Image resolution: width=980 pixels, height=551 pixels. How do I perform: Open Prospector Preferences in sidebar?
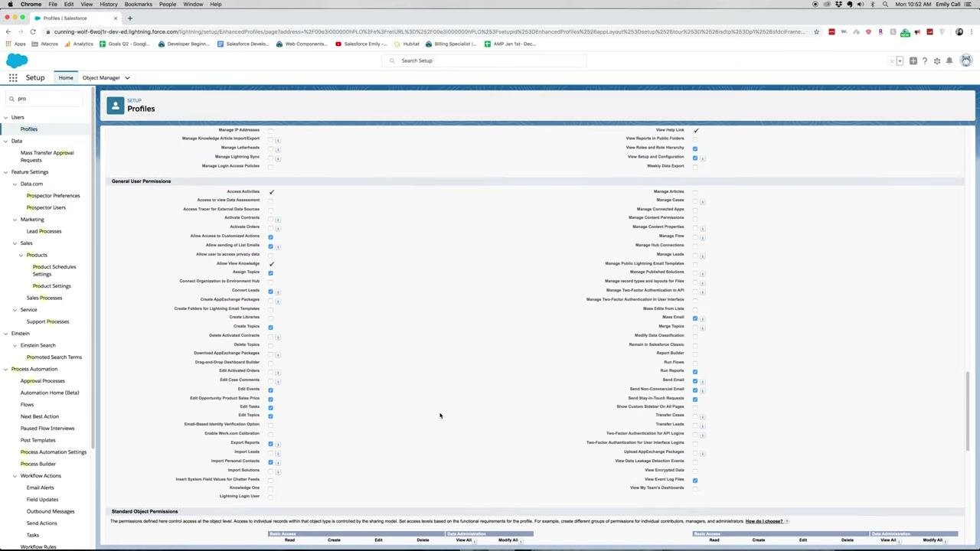click(x=54, y=196)
